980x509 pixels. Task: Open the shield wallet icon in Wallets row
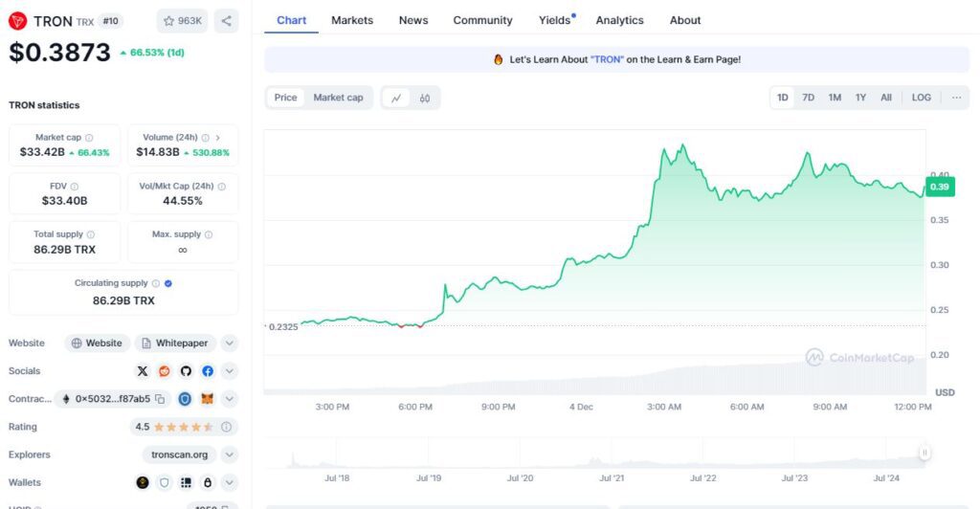coord(165,482)
